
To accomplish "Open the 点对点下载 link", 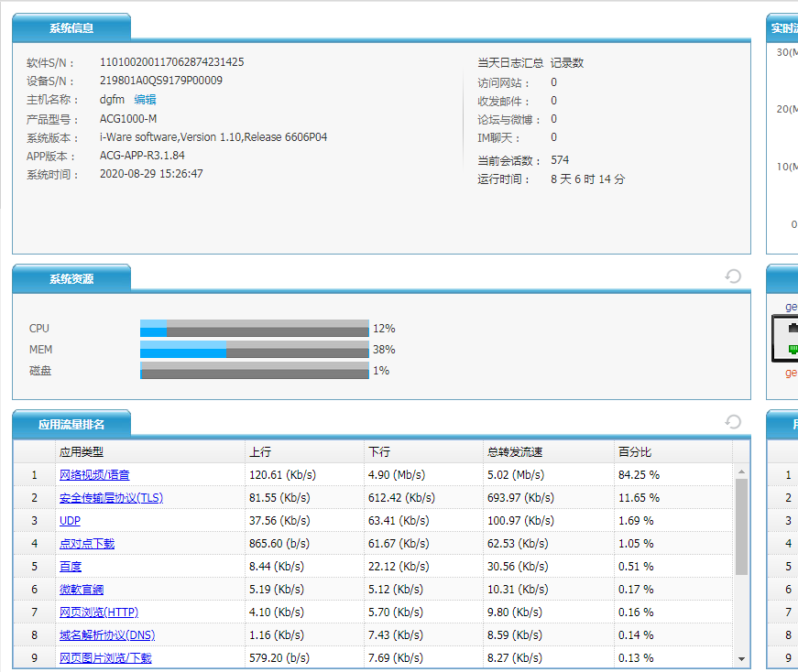I will pyautogui.click(x=87, y=543).
